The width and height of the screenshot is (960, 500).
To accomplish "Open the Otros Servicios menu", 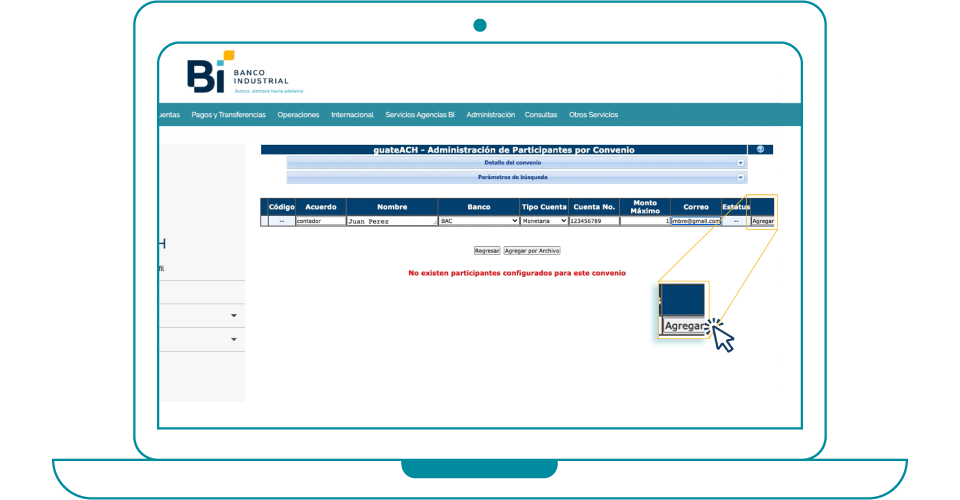I will click(593, 115).
